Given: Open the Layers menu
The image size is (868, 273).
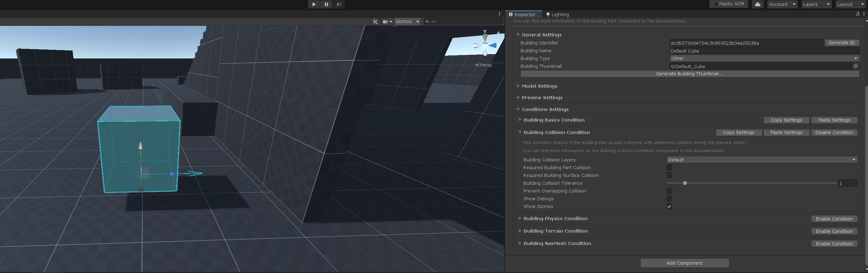Looking at the screenshot, I should tap(816, 4).
